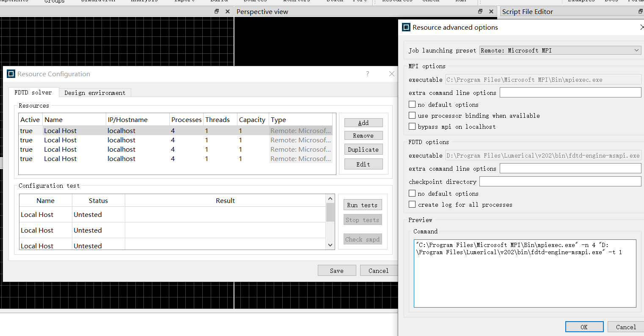Click the help question mark in Resource Configuration

[x=367, y=74]
